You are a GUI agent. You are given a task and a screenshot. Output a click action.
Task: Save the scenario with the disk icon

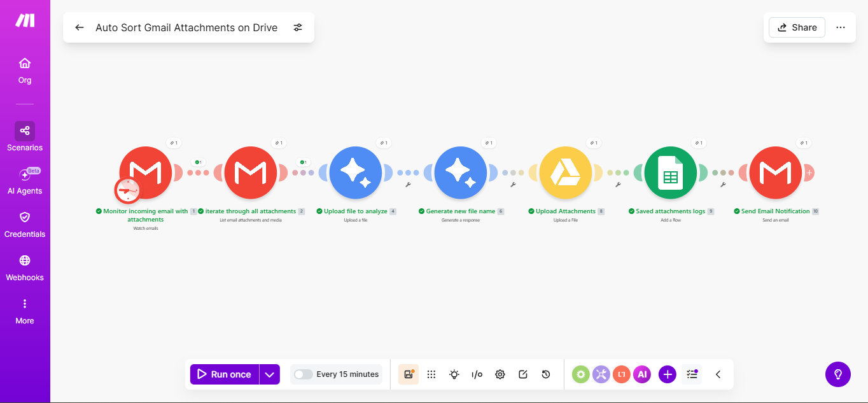click(409, 374)
